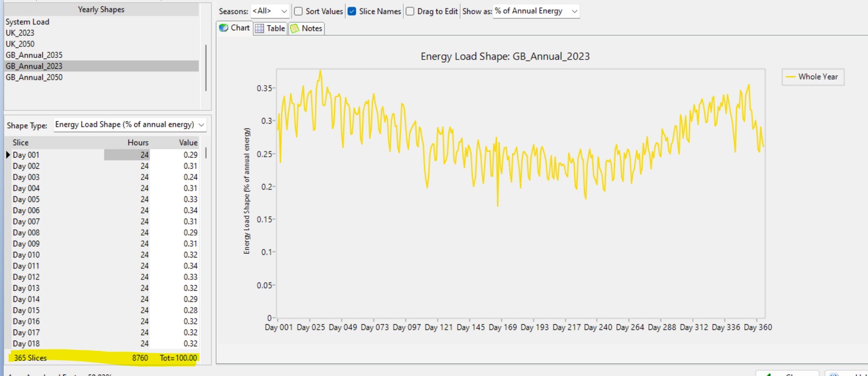Open the Chart tab
Screen dimensions: 868x376
click(x=234, y=28)
